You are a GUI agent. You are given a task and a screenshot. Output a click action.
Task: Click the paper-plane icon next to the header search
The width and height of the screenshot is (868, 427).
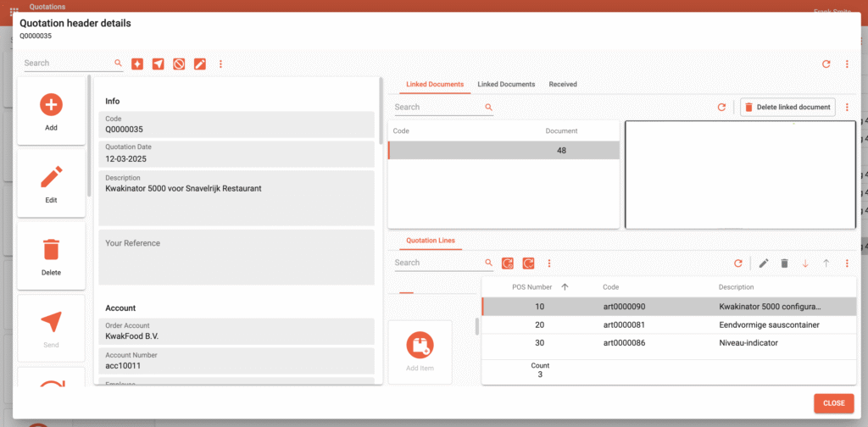[x=159, y=64]
